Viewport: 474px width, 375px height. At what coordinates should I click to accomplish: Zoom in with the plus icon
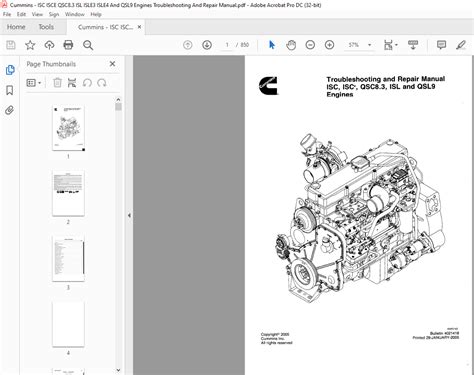click(329, 45)
